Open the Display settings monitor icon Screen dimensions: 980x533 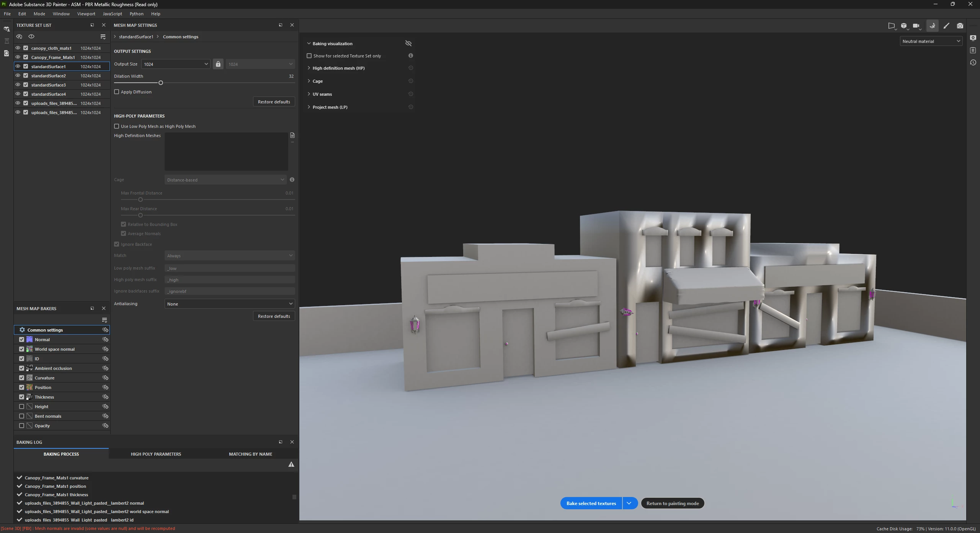[973, 38]
